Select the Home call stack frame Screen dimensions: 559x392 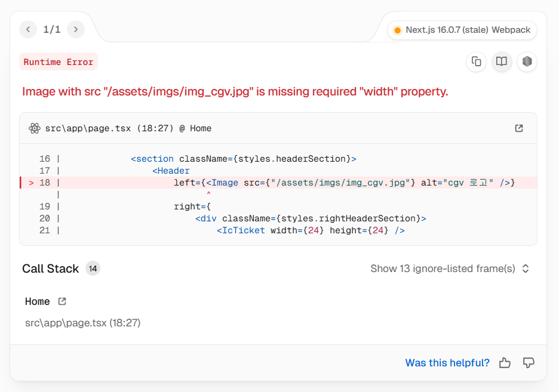[x=37, y=301]
